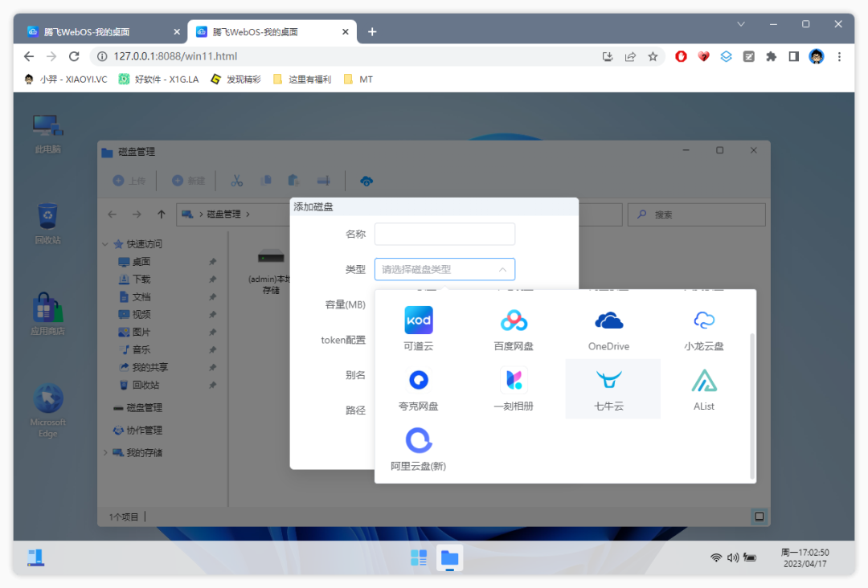Open the 好软件 - X1G.LA bookmark
This screenshot has height=588, width=868.
(x=159, y=79)
